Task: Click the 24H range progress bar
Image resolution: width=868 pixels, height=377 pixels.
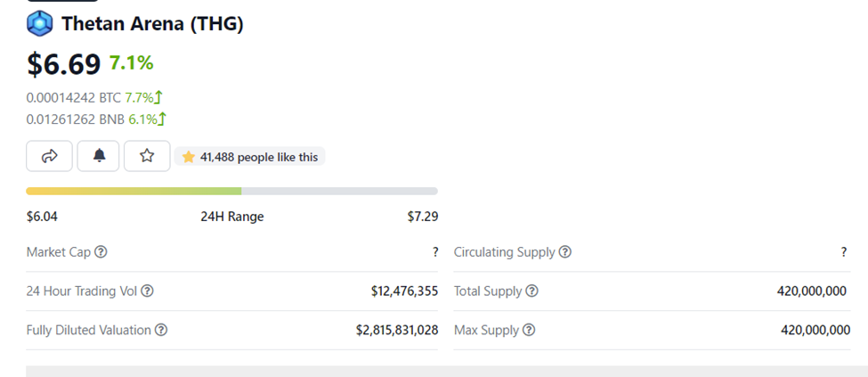Action: point(231,191)
